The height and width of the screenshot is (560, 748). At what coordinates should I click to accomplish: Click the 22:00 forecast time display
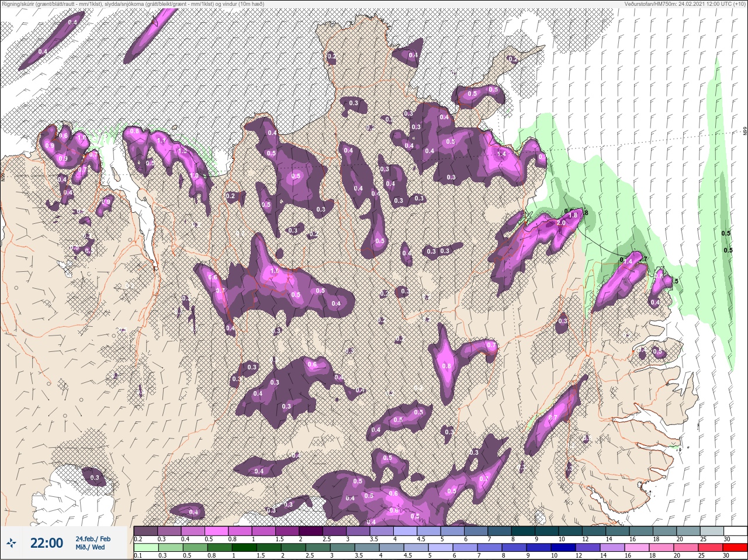47,543
